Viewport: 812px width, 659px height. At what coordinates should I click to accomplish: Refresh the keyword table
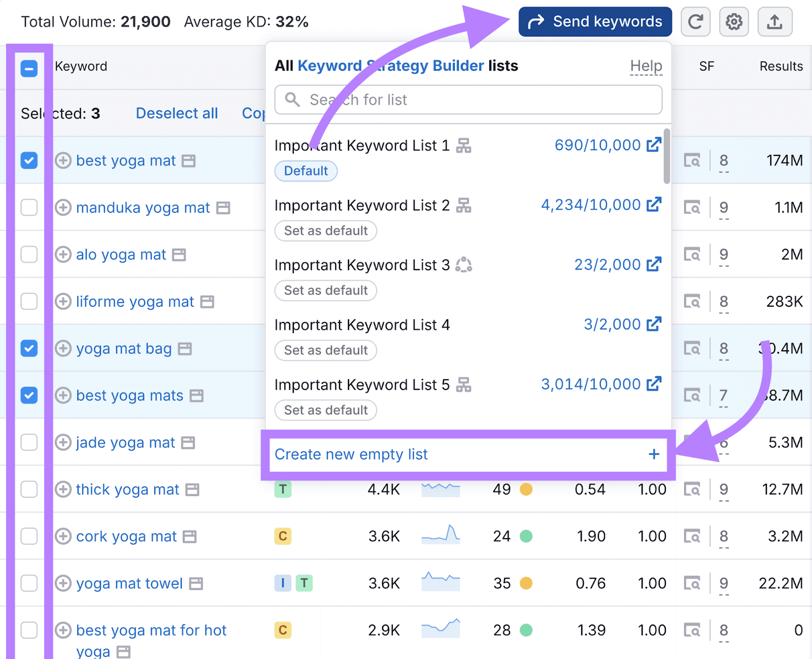696,21
